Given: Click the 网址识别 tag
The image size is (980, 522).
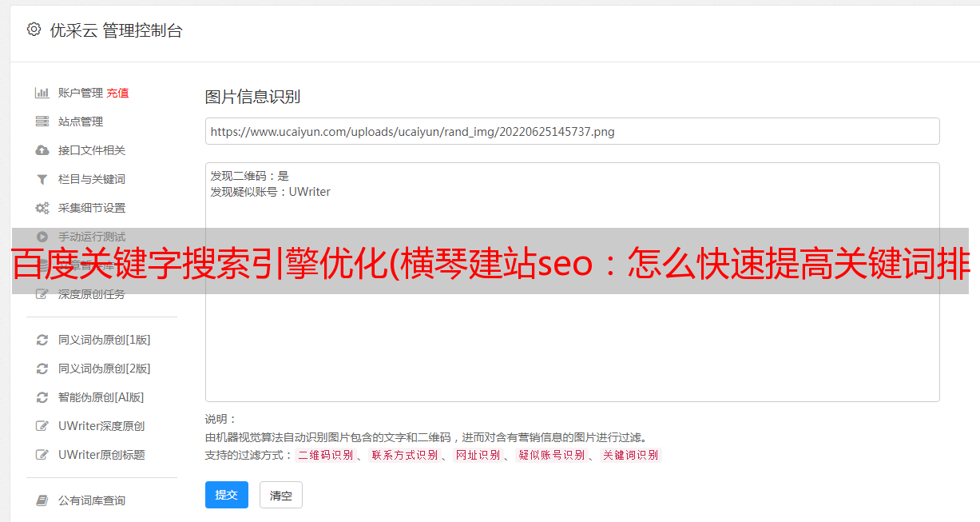Looking at the screenshot, I should [478, 455].
